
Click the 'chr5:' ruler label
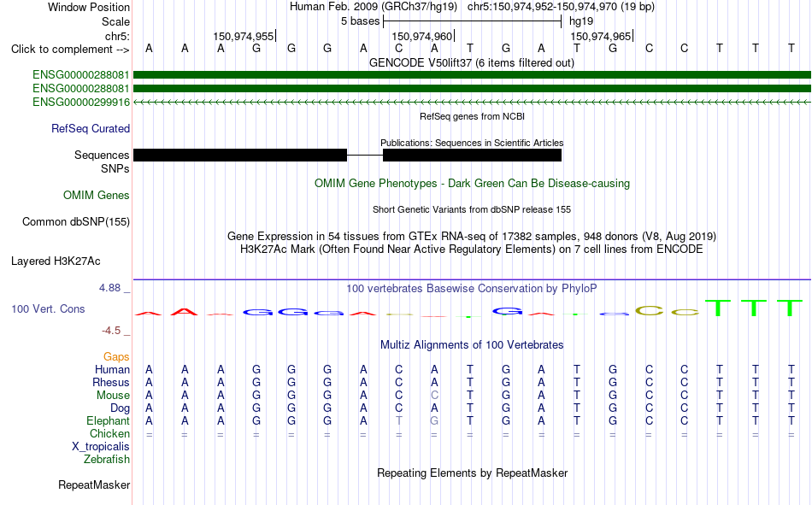tap(117, 36)
